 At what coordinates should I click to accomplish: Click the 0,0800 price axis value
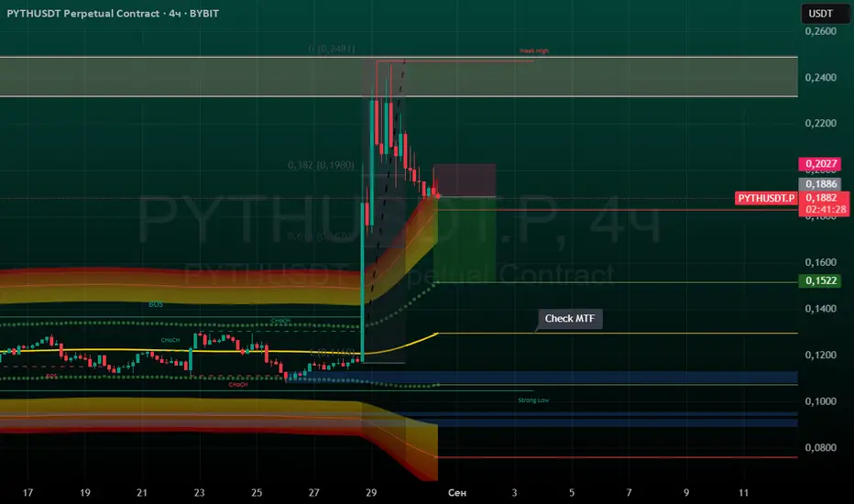(x=820, y=447)
